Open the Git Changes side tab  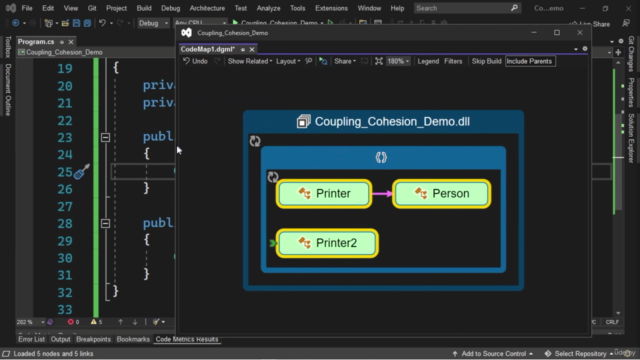[x=631, y=53]
